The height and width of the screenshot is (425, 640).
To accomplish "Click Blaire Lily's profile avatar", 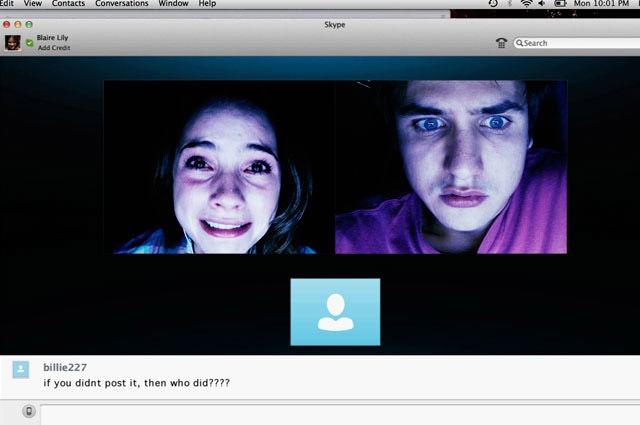I will click(13, 42).
